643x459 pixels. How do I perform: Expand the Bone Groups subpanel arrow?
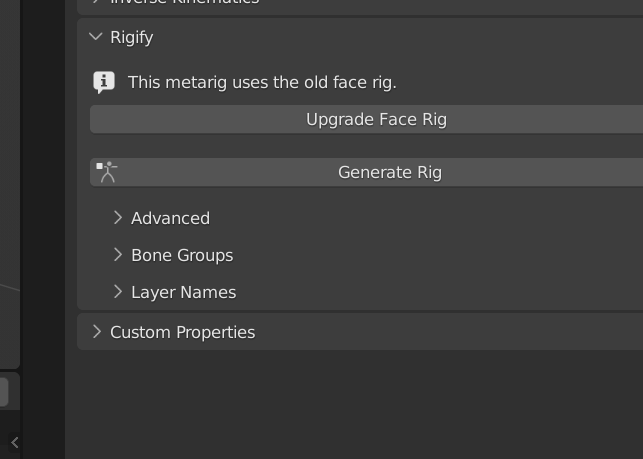(118, 255)
